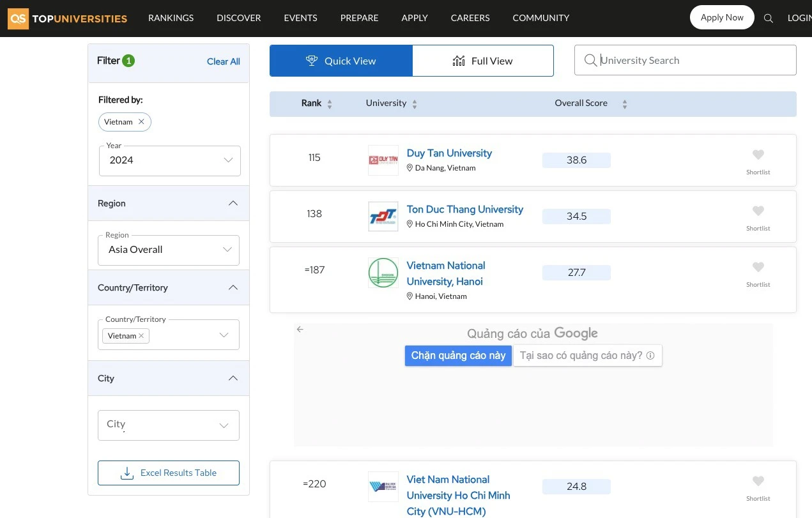Image resolution: width=812 pixels, height=518 pixels.
Task: Remove Vietnam chip under Filtered by
Action: point(141,122)
